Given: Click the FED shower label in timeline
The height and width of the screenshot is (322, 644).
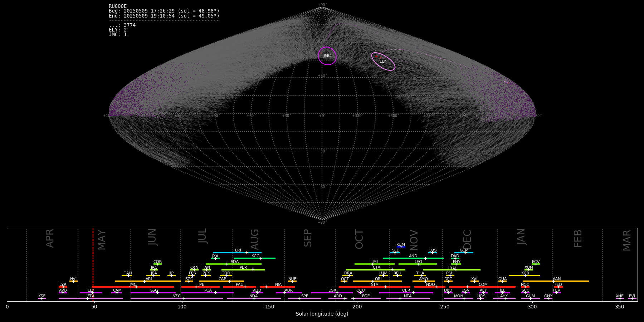Looking at the screenshot, I should pos(558,284).
